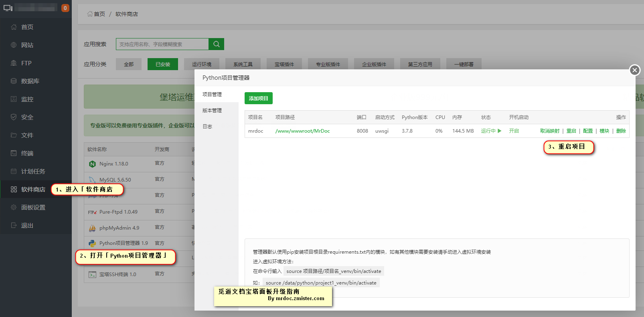Open the /www/wwwroot/MrDoc project path link
Image resolution: width=644 pixels, height=317 pixels.
[302, 131]
